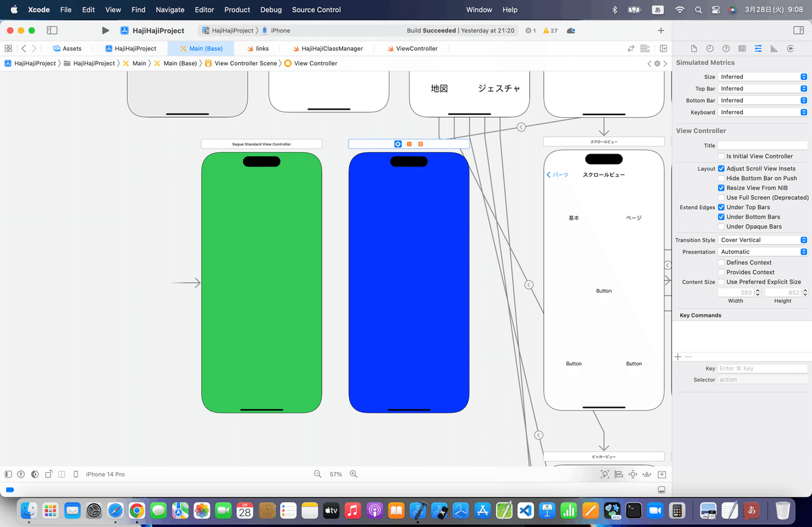Check Use Preferred Explicit Size
812x527 pixels.
(x=721, y=282)
